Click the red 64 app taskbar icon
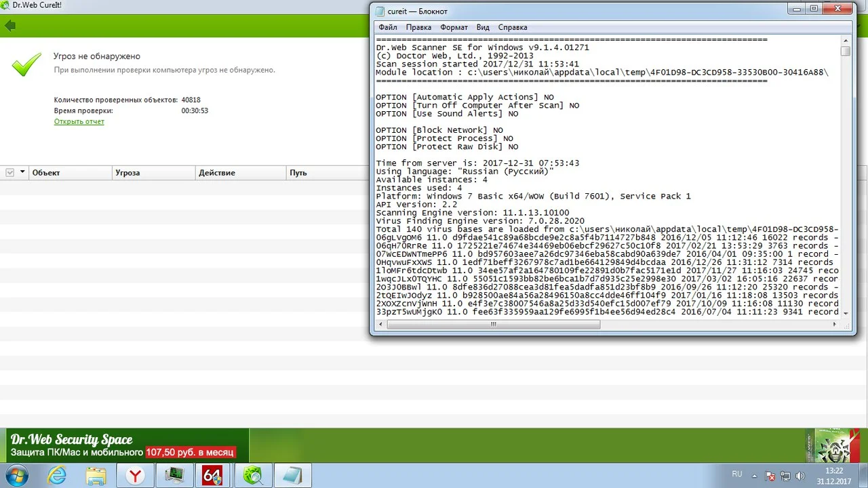 [213, 476]
